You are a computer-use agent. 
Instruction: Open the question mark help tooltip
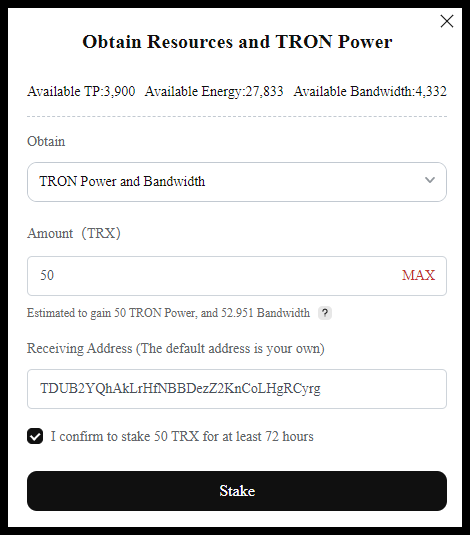tap(325, 313)
